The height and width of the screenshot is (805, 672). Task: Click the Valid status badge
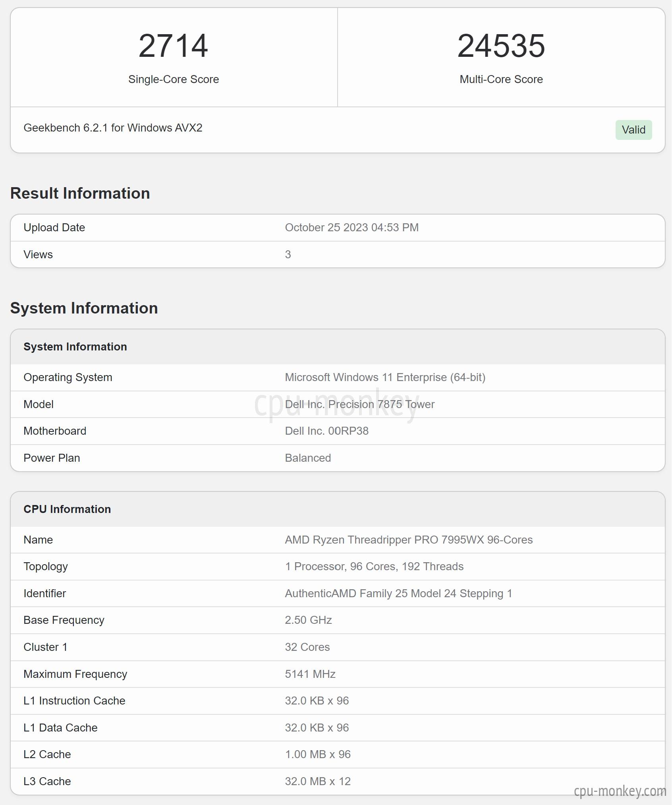tap(633, 130)
